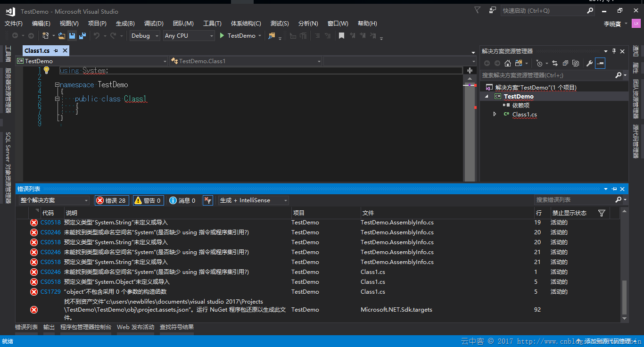Open error code link CS1729
This screenshot has height=347, width=644.
tap(50, 292)
